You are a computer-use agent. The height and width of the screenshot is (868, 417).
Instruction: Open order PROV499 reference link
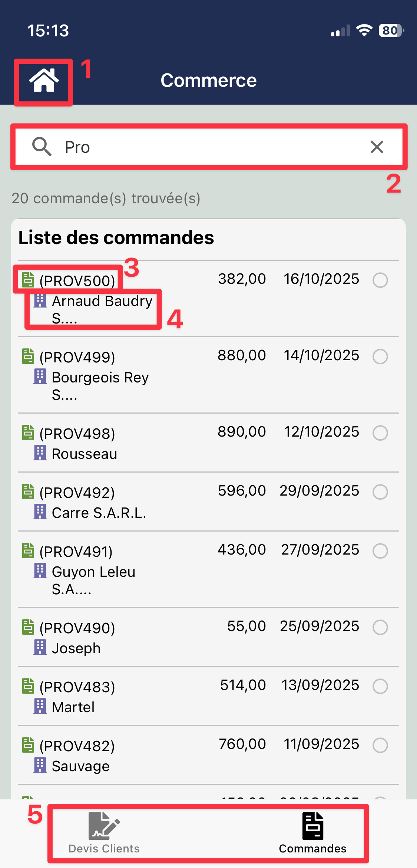[x=77, y=357]
